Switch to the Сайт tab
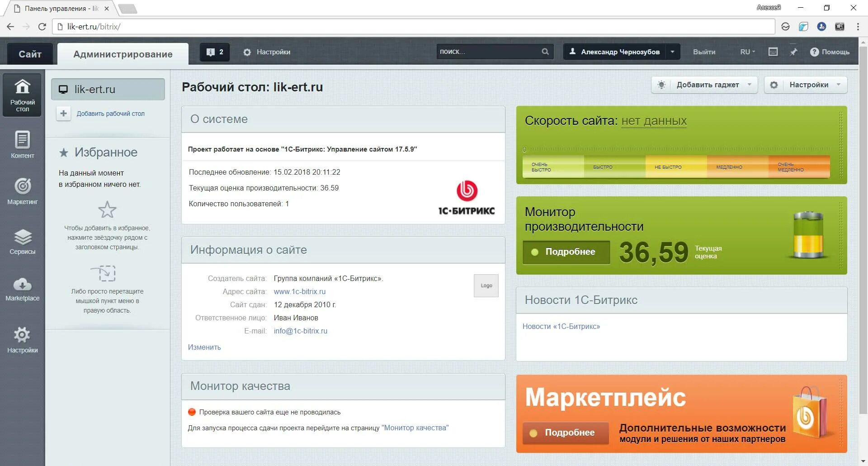 pyautogui.click(x=30, y=54)
